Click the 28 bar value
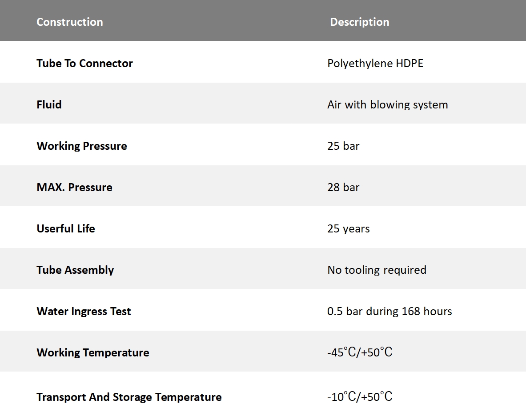Viewport: 526px width, 420px height. click(343, 187)
